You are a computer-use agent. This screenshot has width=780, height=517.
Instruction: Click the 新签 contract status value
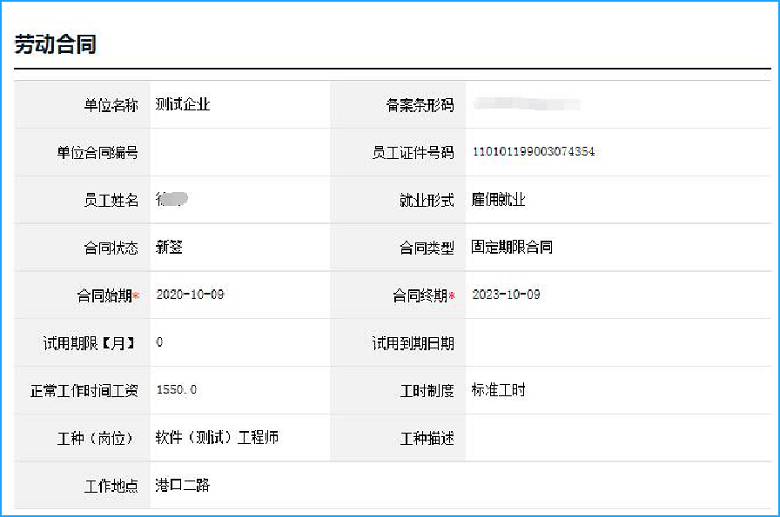169,247
